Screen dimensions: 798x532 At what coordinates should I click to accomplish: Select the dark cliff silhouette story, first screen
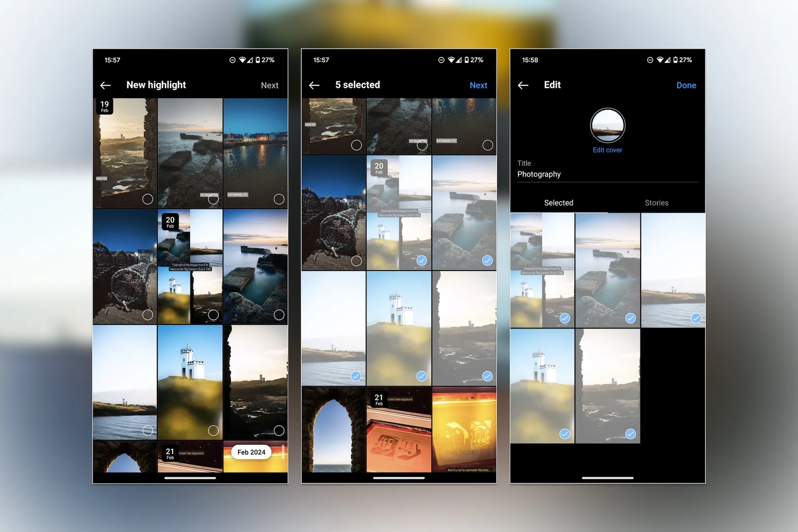[279, 431]
